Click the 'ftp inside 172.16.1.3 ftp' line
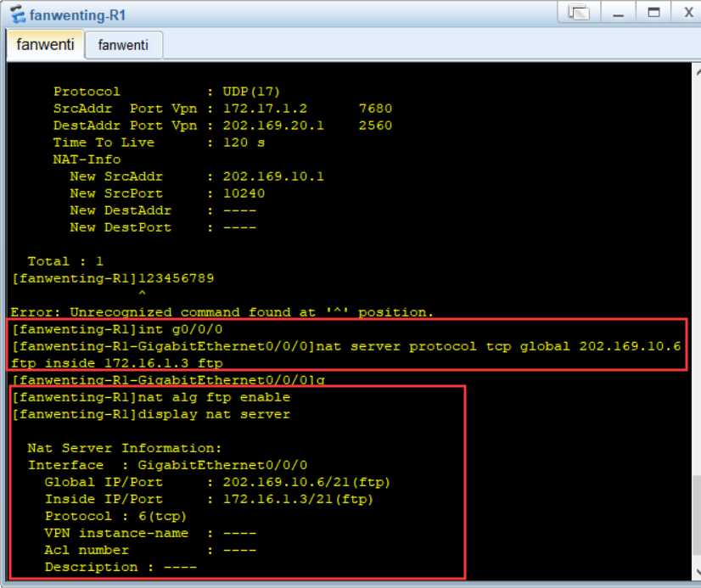 click(117, 363)
